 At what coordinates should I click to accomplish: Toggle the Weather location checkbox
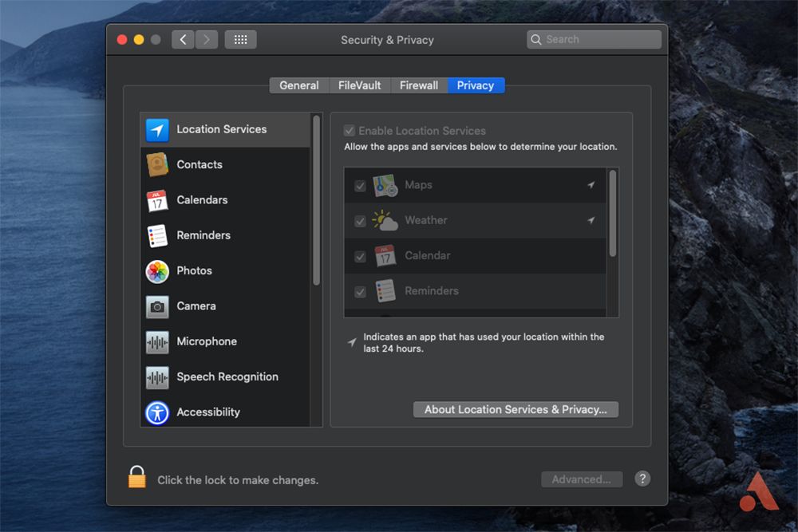click(360, 221)
